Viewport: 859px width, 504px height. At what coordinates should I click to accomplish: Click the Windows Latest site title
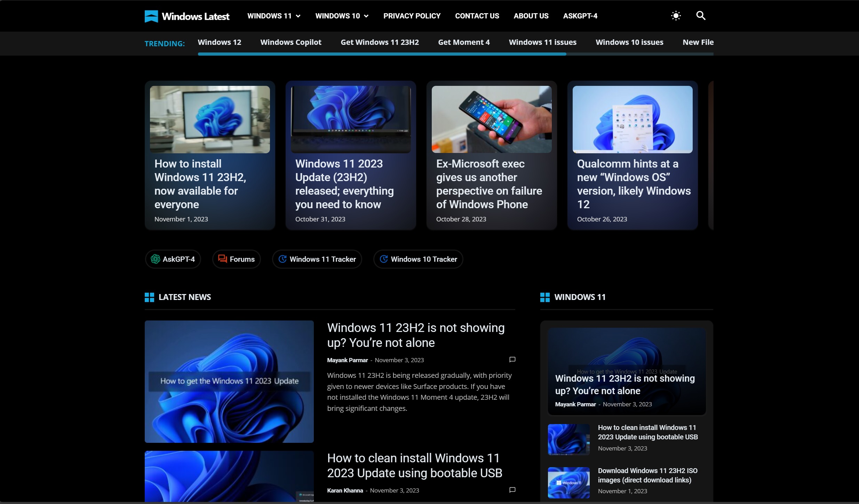196,16
